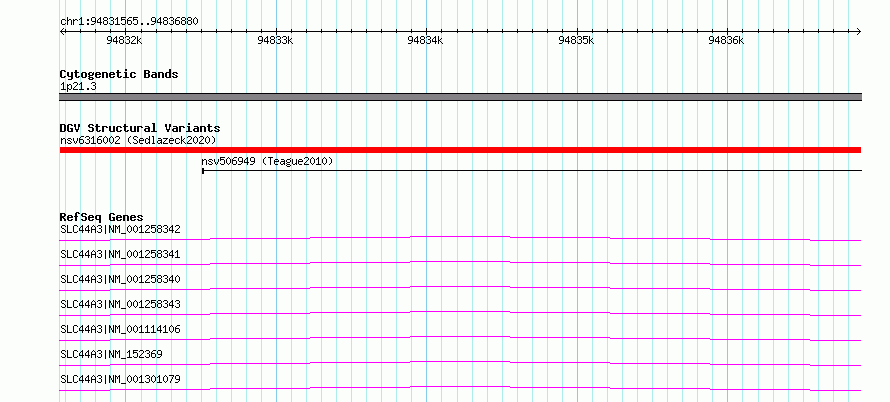Open the nsv6316002 (Sedlazeck2020) variant label
This screenshot has width=890, height=402.
point(138,140)
